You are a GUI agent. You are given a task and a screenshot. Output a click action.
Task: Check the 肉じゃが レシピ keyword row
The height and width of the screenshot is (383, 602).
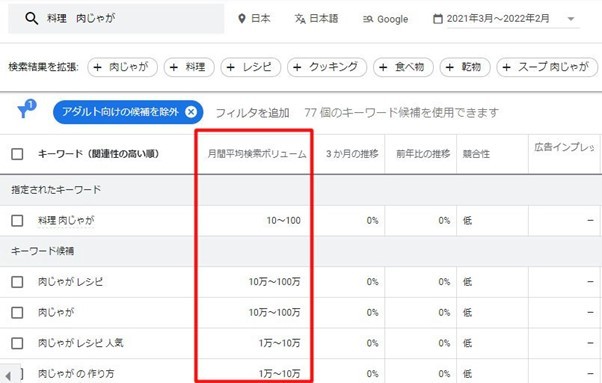(x=17, y=282)
